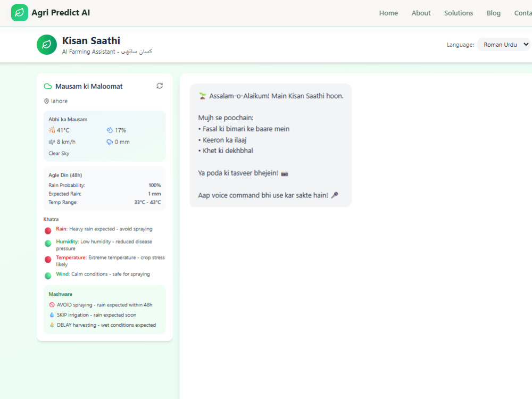Click the Clear Sky condition text
Screen dimensions: 532x399
tap(59, 153)
